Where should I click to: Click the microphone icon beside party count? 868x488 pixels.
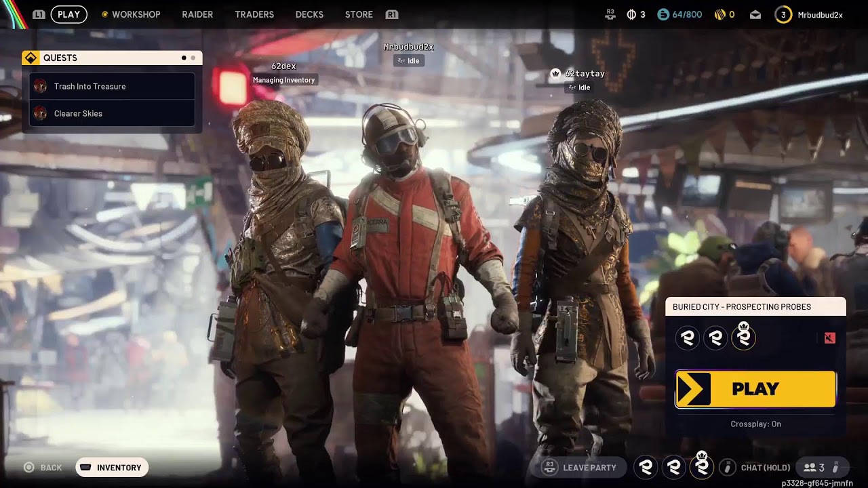pyautogui.click(x=836, y=467)
